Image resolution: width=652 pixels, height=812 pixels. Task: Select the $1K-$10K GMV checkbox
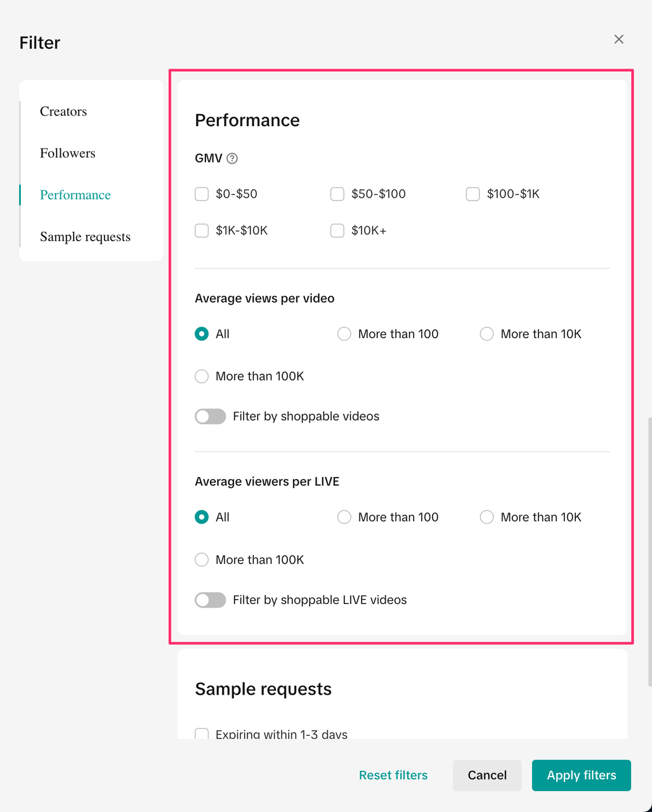[202, 231]
